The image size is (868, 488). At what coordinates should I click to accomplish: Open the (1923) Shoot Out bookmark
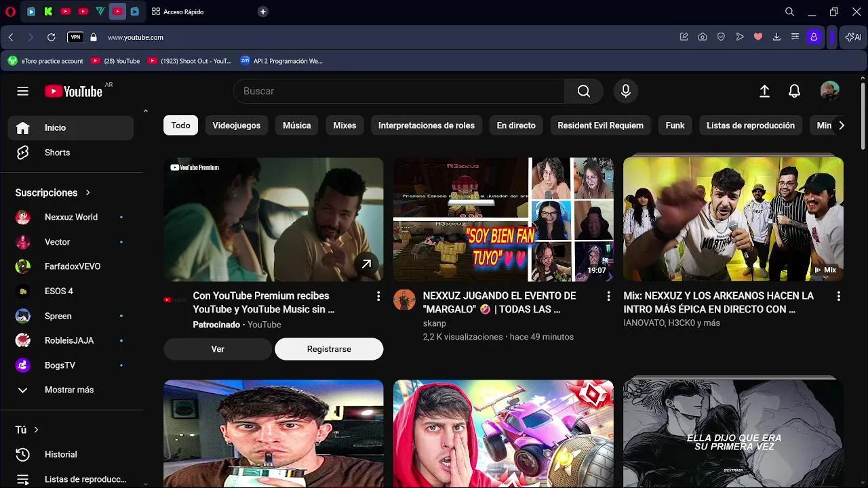pyautogui.click(x=190, y=61)
